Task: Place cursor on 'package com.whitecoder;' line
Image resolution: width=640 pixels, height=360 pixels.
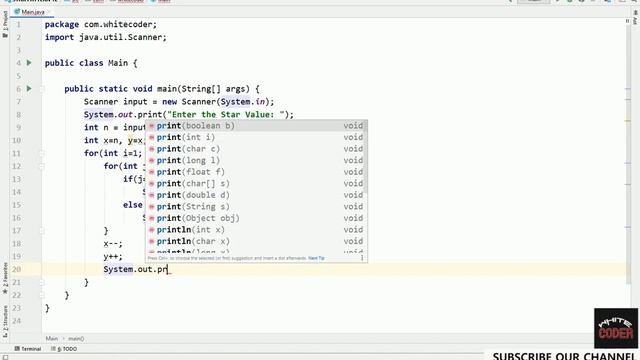Action: [x=100, y=24]
